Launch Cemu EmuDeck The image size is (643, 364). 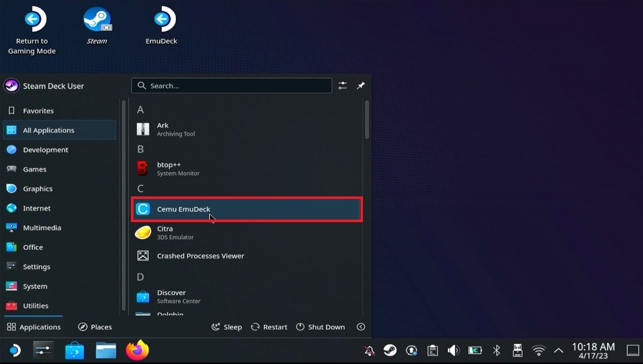pyautogui.click(x=246, y=209)
